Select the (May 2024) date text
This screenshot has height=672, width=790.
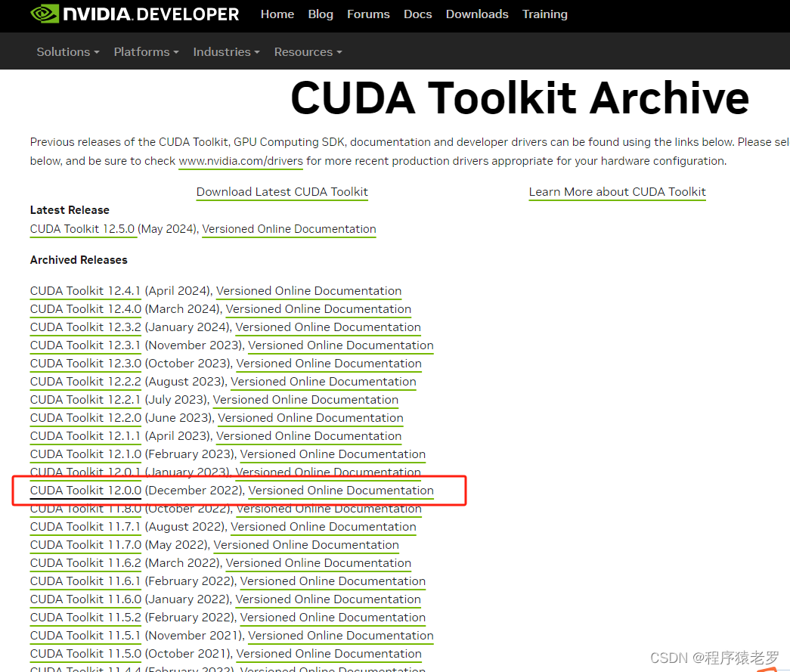(169, 229)
